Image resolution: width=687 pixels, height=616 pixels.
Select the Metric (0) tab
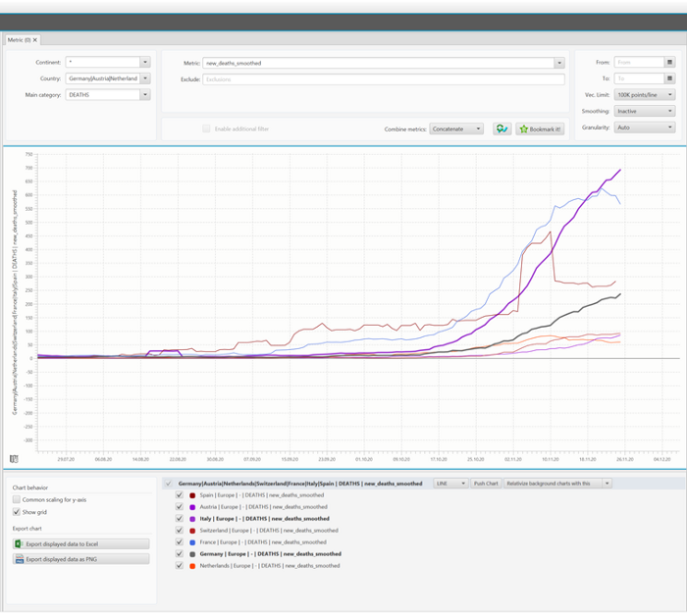click(x=18, y=40)
